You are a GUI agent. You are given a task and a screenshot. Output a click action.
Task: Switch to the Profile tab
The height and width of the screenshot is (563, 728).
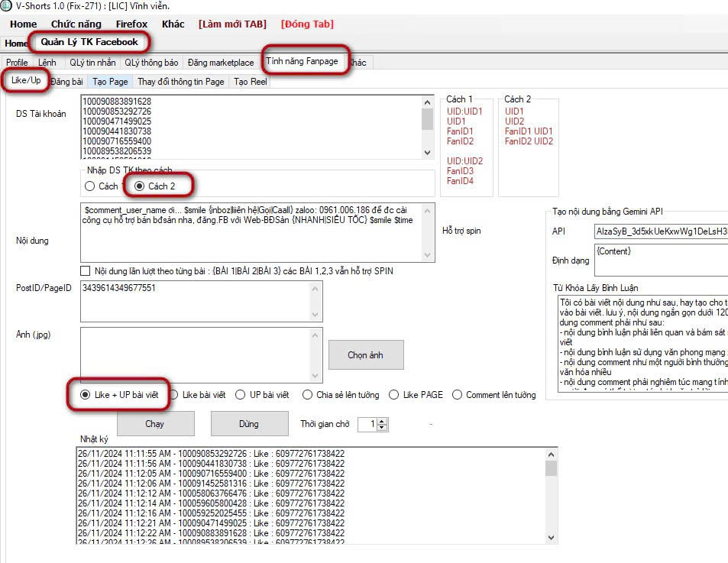(x=17, y=62)
